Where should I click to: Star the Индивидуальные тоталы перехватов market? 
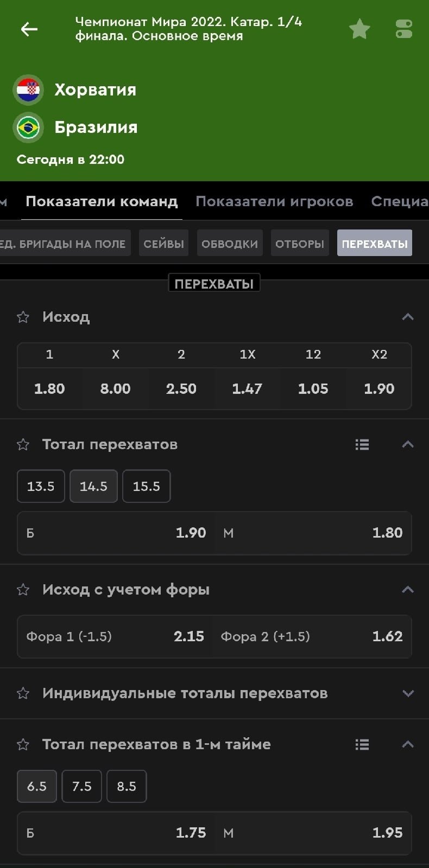tap(23, 693)
